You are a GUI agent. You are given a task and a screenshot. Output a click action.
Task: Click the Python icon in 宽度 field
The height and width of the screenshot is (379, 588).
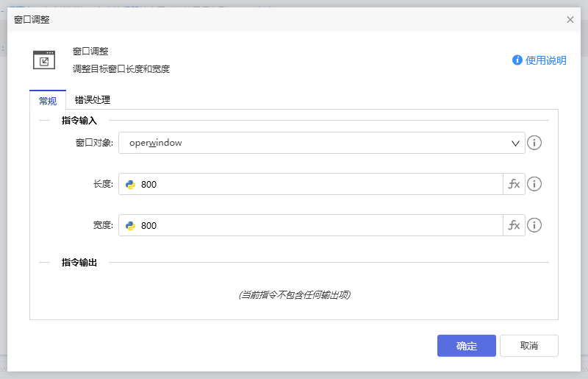pos(131,225)
